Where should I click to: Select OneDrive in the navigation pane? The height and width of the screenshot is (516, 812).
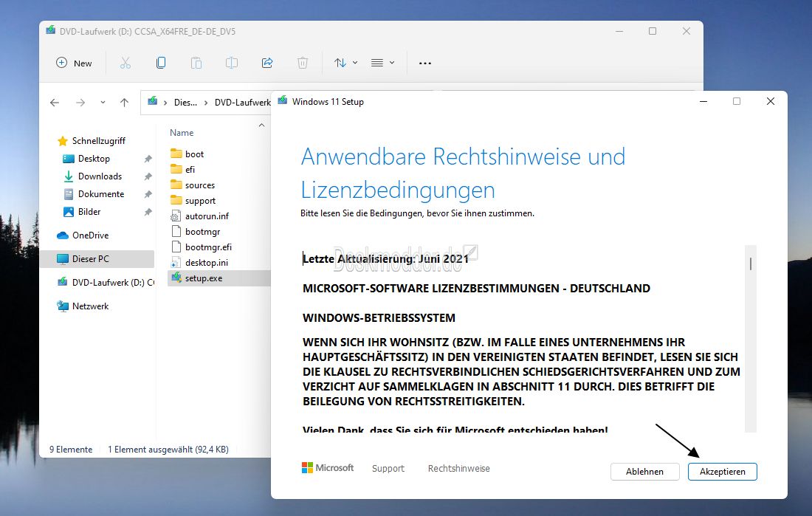(x=90, y=235)
